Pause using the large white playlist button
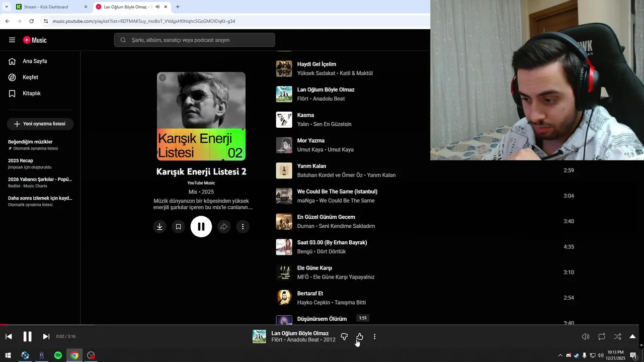The height and width of the screenshot is (362, 644). 201,227
